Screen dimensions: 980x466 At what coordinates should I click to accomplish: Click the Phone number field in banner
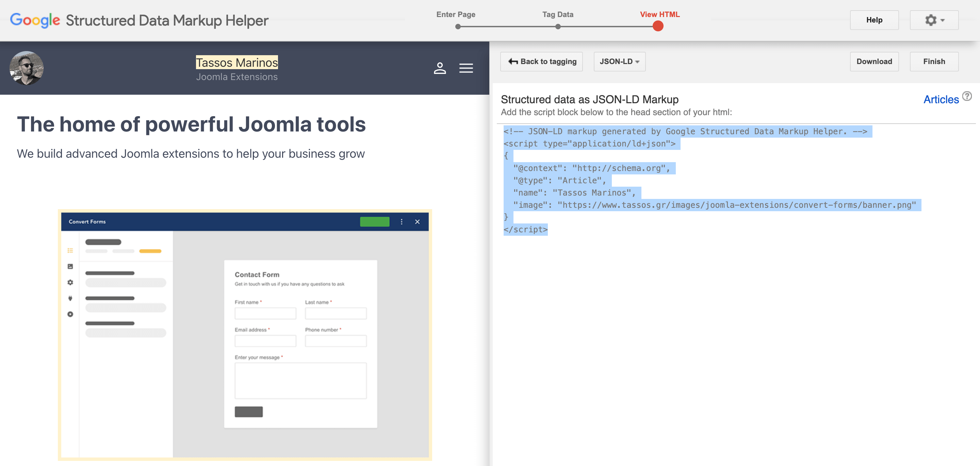tap(336, 341)
